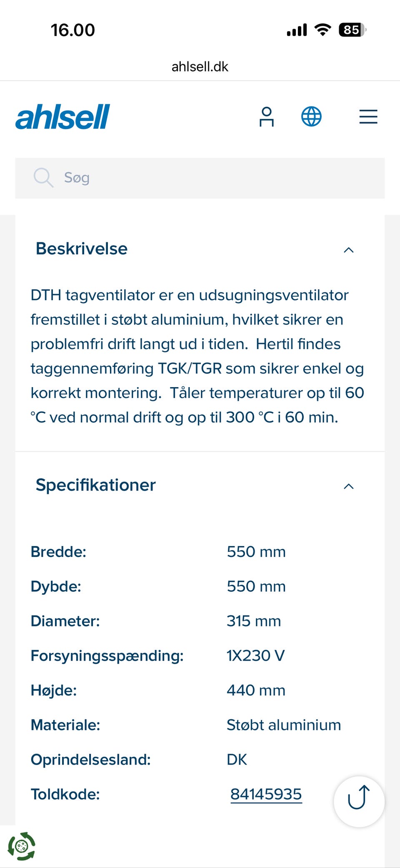
Task: Tap the Ahlsell logo
Action: pos(63,117)
